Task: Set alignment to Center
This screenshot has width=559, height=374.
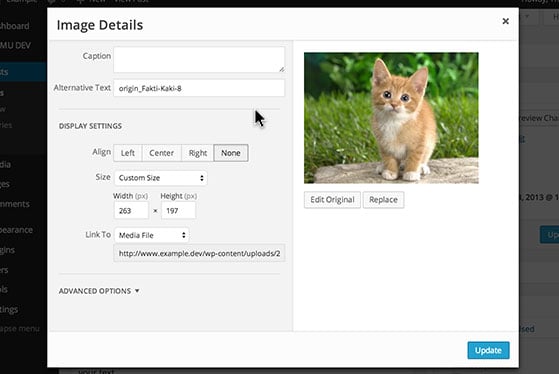Action: coord(161,153)
